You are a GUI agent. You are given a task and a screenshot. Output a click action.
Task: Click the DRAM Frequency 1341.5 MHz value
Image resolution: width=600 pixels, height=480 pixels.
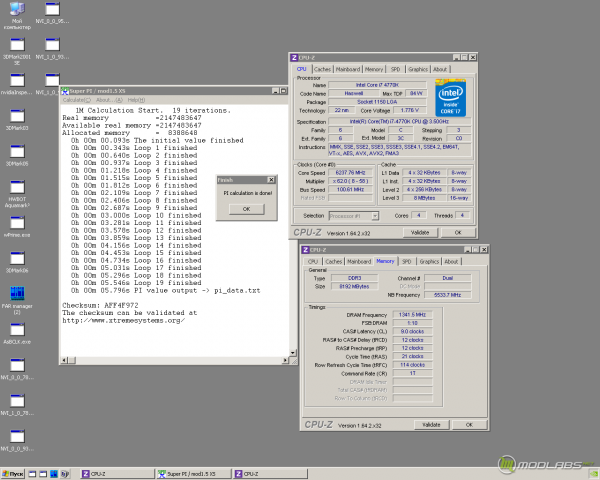(412, 315)
